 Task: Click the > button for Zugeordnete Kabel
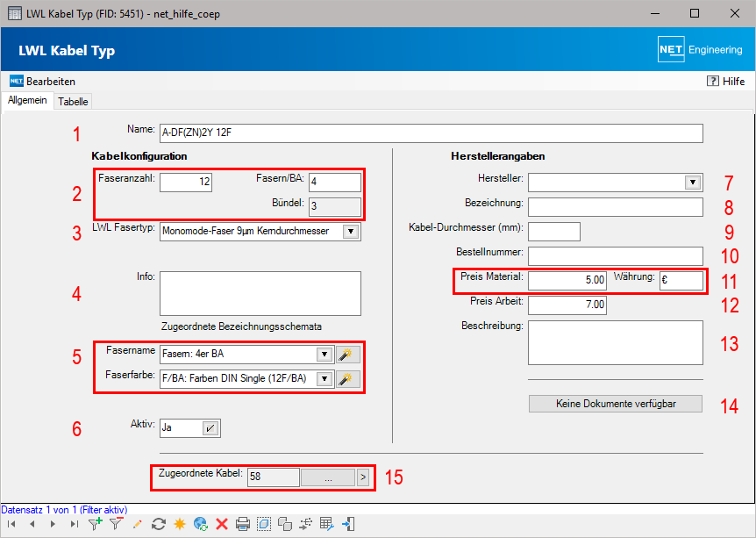click(363, 477)
